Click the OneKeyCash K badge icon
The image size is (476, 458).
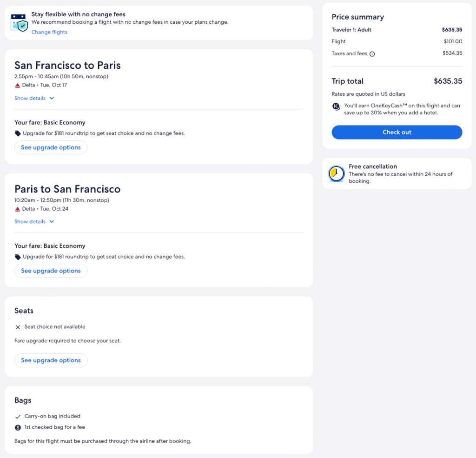(x=337, y=106)
